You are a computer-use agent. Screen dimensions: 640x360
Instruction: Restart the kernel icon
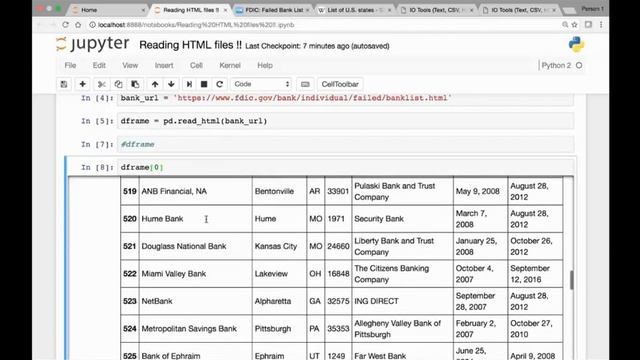click(220, 84)
